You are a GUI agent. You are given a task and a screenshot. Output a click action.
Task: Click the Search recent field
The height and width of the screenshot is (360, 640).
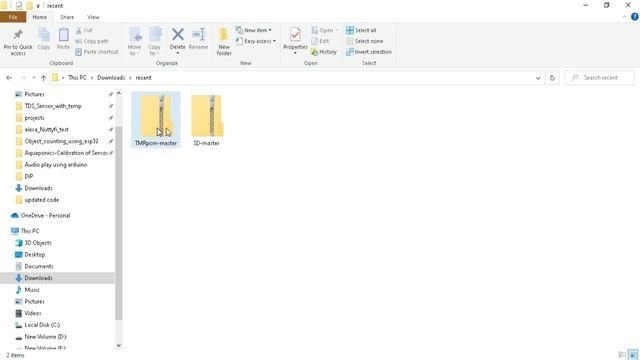pos(600,78)
